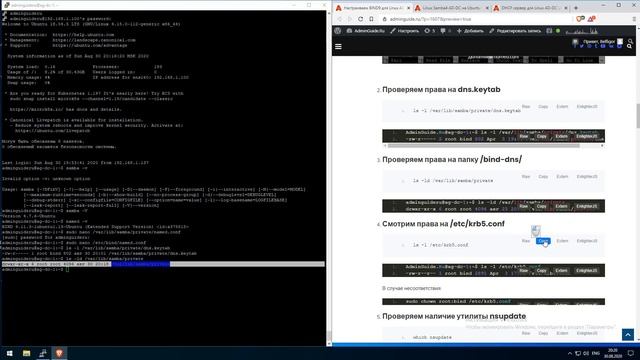
Task: View Raw for the ls -ld command block
Action: click(526, 176)
